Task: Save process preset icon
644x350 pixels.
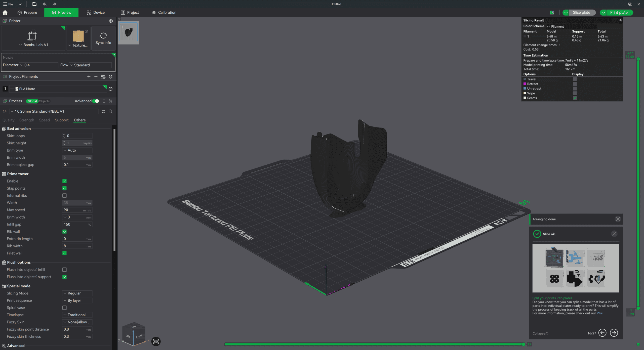Action: (103, 111)
